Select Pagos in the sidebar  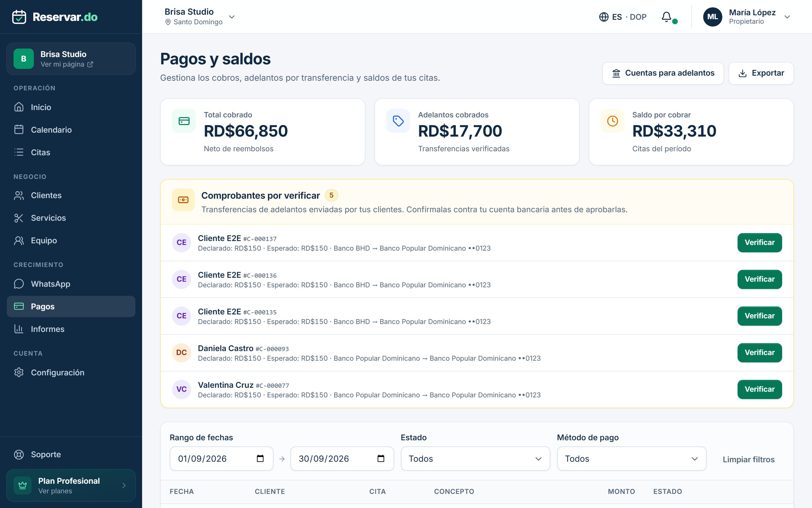(x=71, y=306)
